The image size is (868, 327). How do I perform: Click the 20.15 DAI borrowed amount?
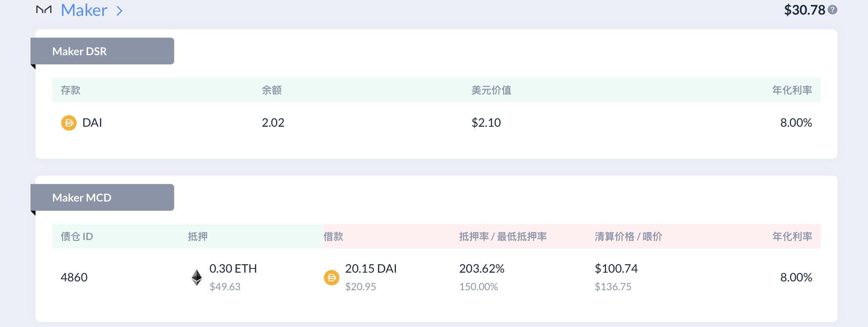point(371,268)
